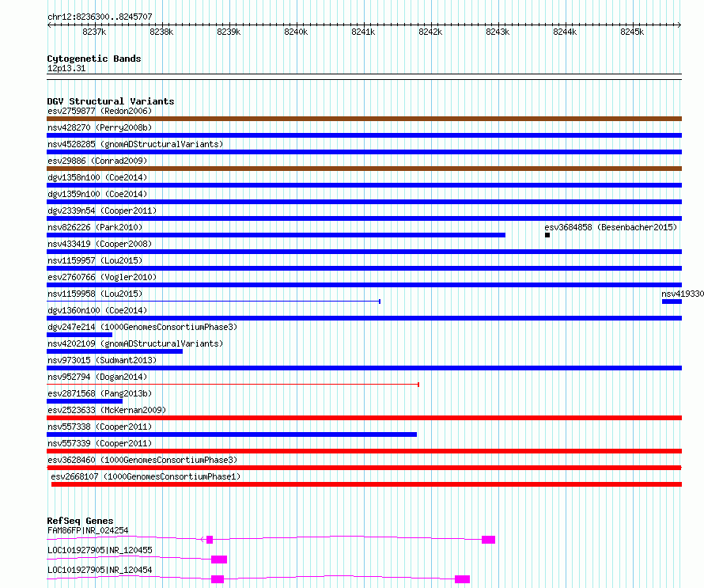Select the thin blue nsv1159958 line
Image resolution: width=704 pixels, height=588 pixels.
click(x=214, y=302)
